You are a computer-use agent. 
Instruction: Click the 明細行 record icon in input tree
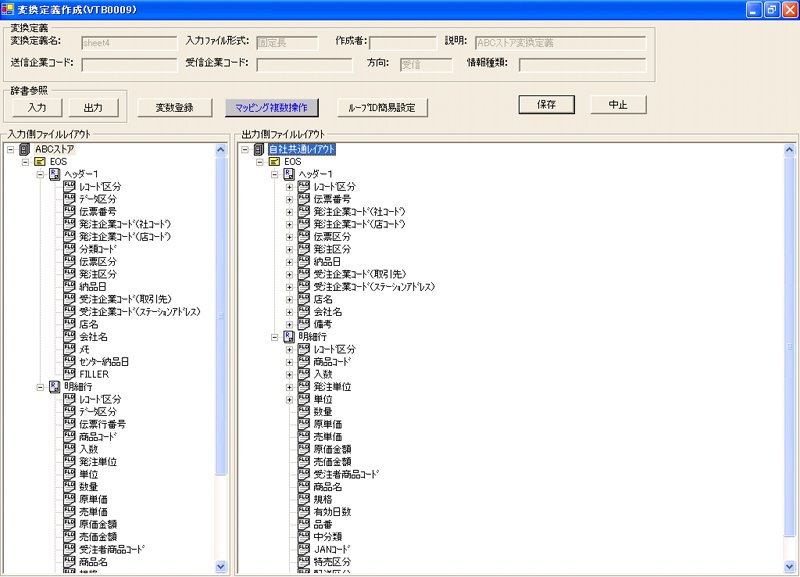[55, 387]
